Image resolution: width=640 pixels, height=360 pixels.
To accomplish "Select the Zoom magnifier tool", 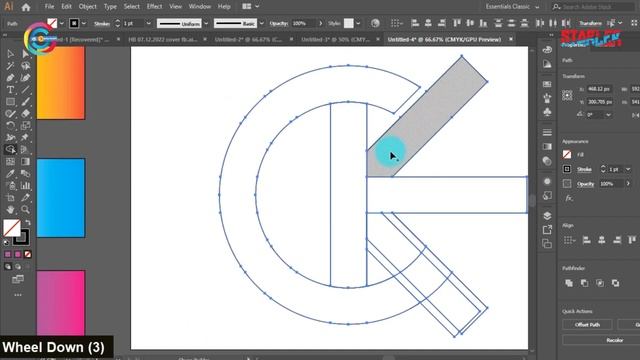I will pyautogui.click(x=25, y=210).
